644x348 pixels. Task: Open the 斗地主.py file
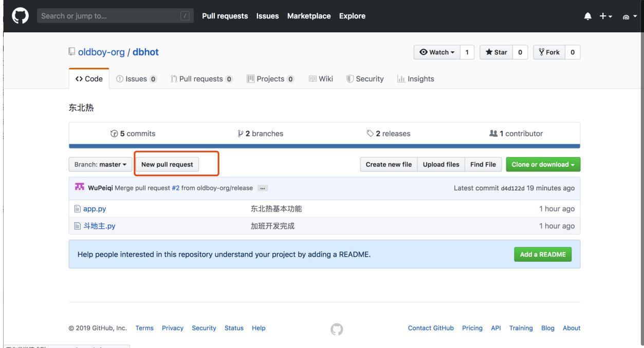click(99, 226)
